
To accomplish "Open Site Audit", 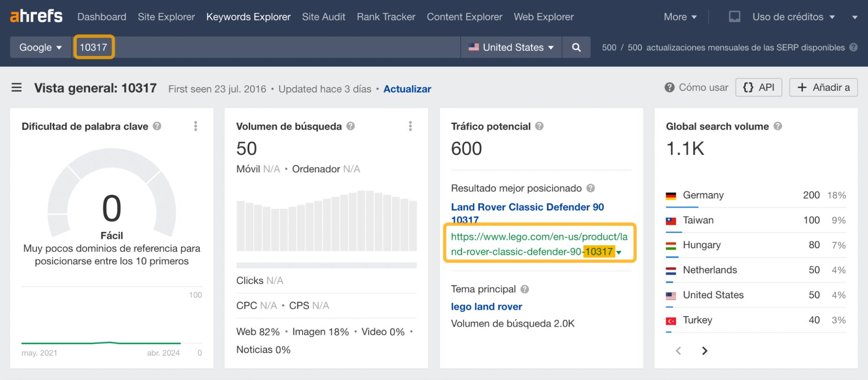I will click(323, 17).
